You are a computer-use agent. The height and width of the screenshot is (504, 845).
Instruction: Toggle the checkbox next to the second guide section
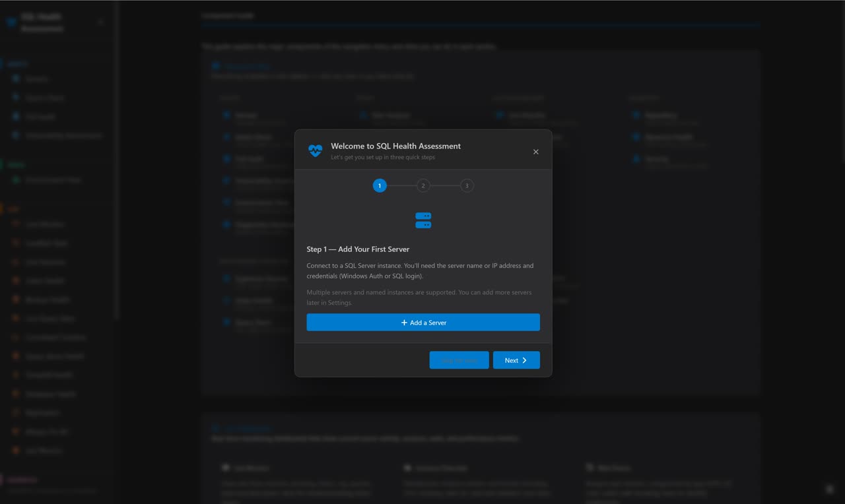click(215, 428)
